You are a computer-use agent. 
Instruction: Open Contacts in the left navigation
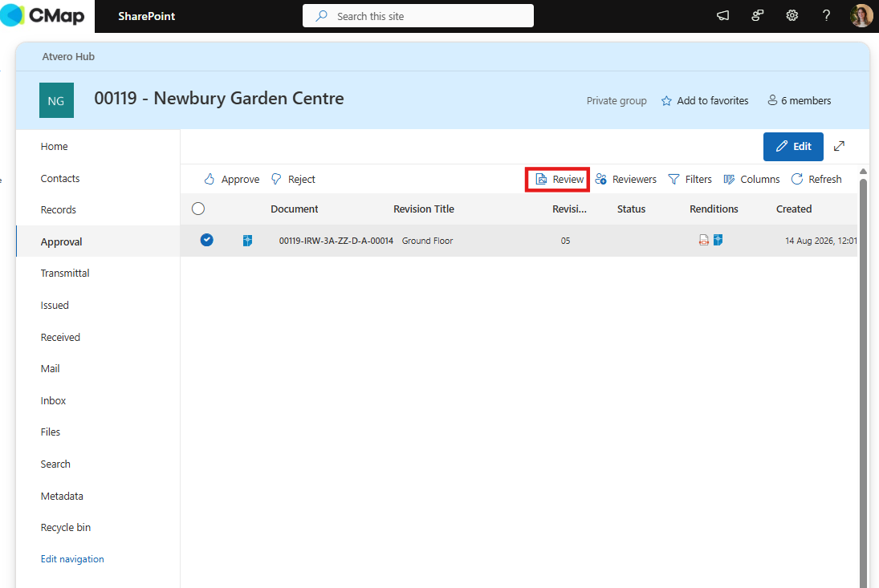point(60,179)
